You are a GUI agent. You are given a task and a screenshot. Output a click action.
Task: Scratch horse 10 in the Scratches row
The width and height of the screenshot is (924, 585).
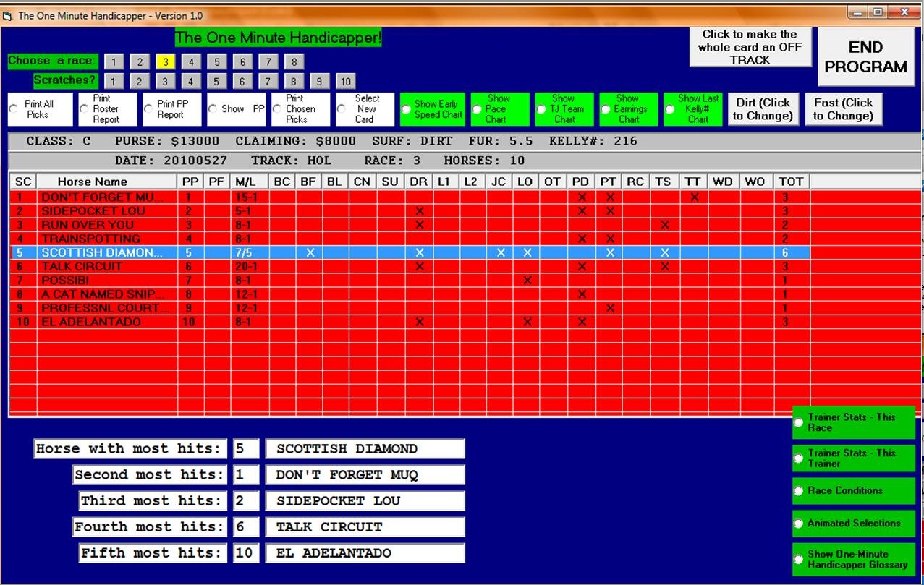tap(345, 81)
